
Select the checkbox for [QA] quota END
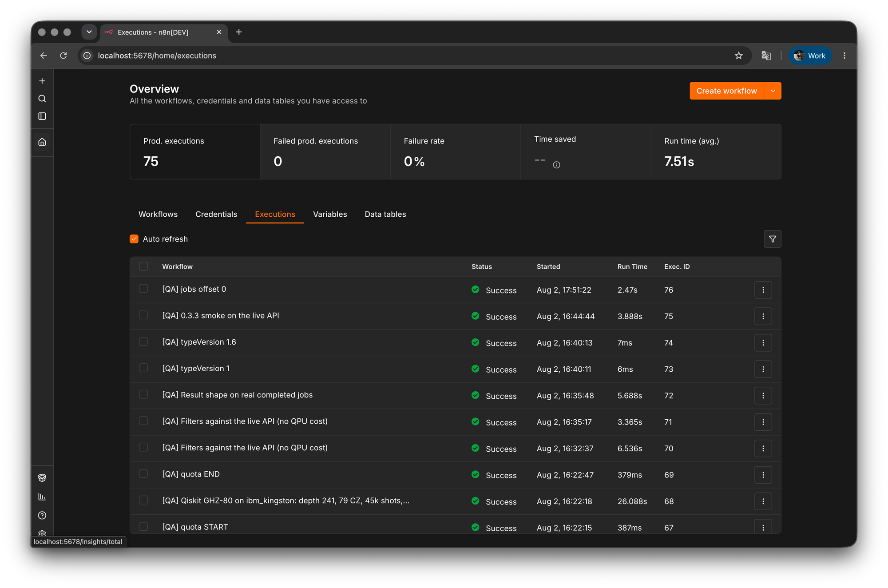tap(143, 473)
